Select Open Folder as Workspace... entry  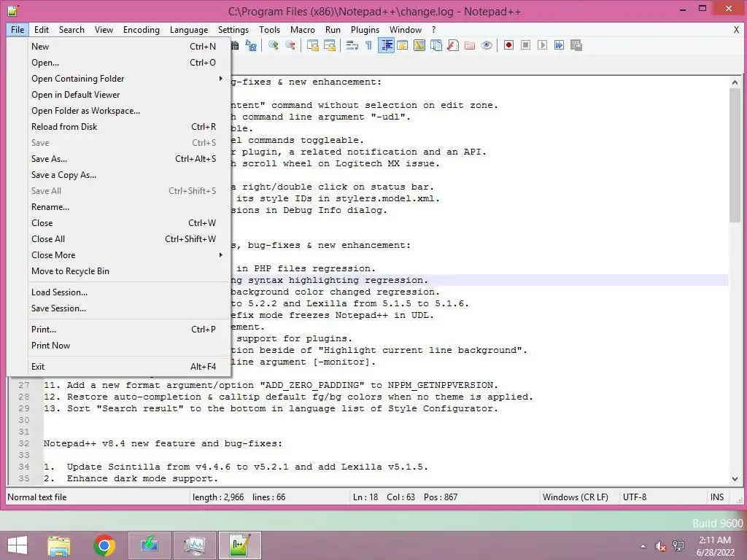click(123, 111)
